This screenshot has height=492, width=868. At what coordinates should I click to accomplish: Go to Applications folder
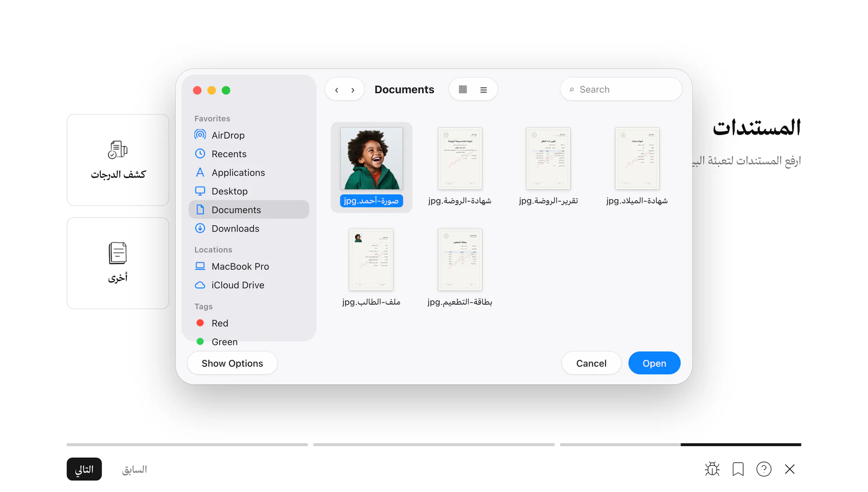[248, 172]
